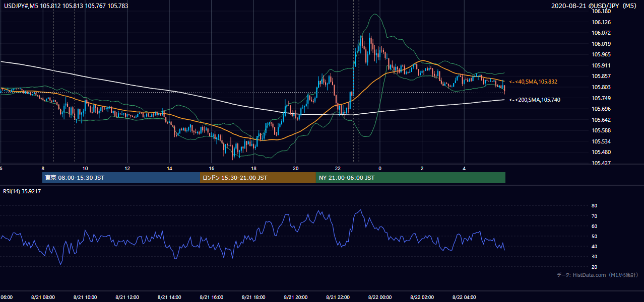Click price axis value 106.019

coord(601,44)
